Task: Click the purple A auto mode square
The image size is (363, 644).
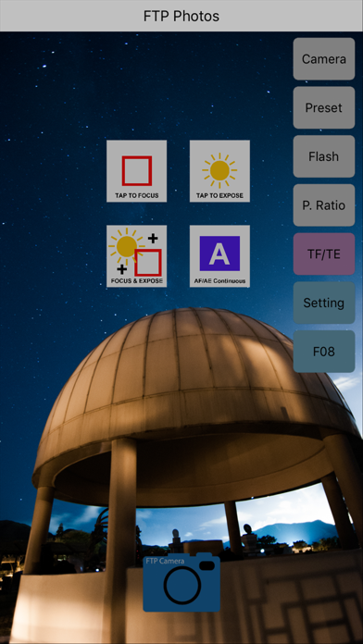Action: (x=219, y=254)
